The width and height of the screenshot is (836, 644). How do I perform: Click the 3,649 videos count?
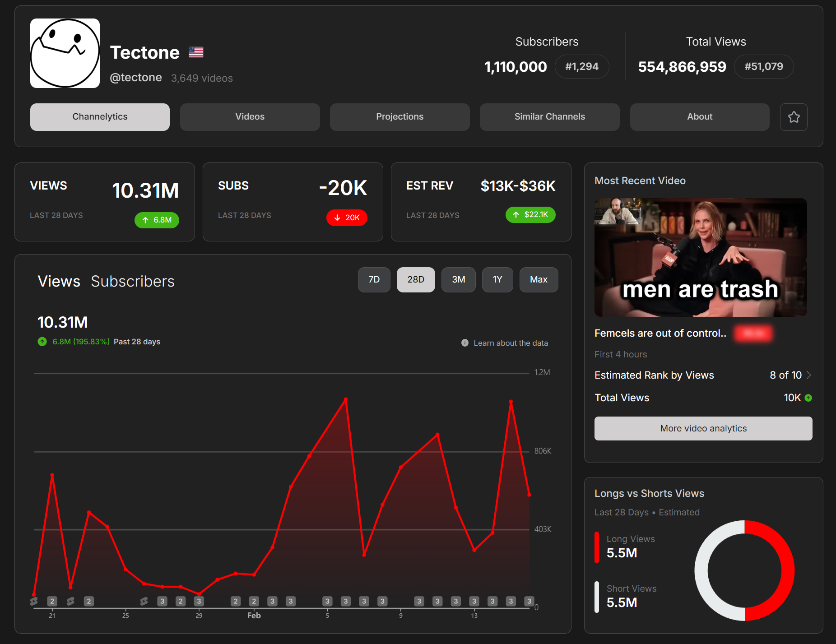202,78
